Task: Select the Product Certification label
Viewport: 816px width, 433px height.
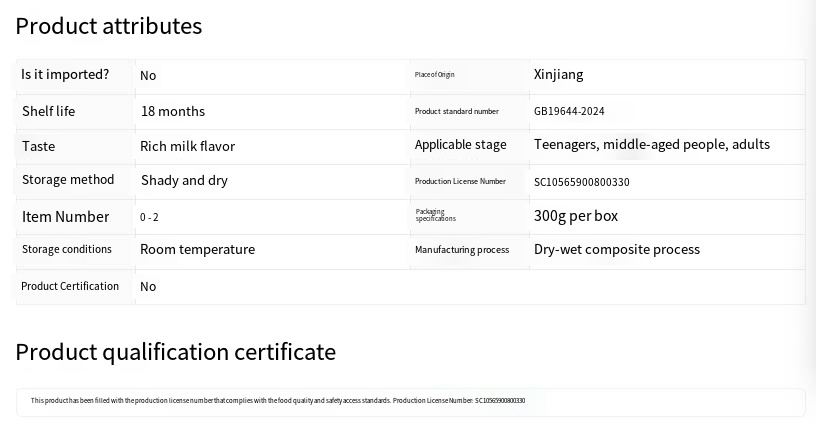Action: (x=70, y=286)
